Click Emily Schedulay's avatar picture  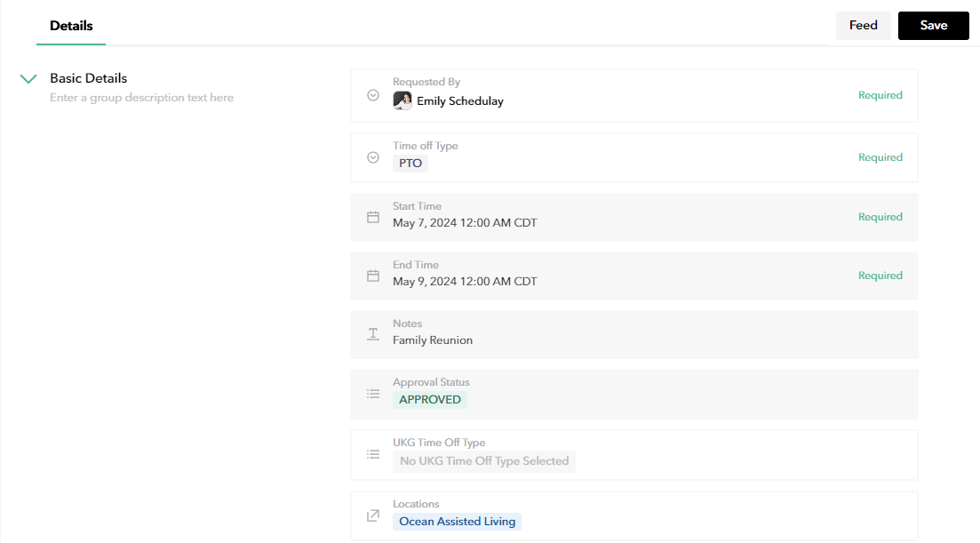click(x=402, y=100)
